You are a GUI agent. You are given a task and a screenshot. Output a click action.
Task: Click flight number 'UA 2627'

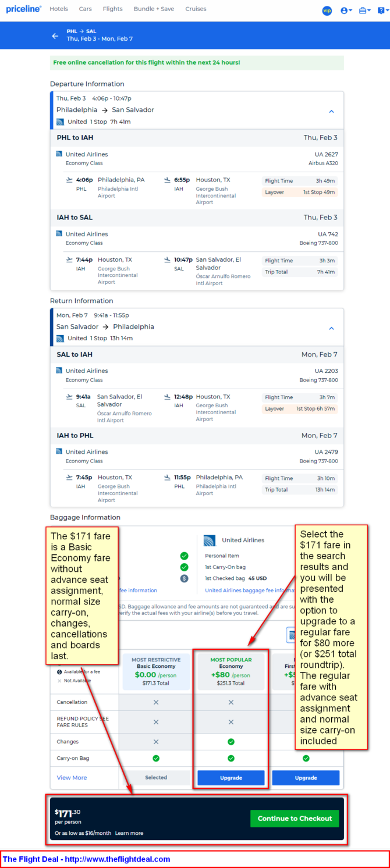326,154
